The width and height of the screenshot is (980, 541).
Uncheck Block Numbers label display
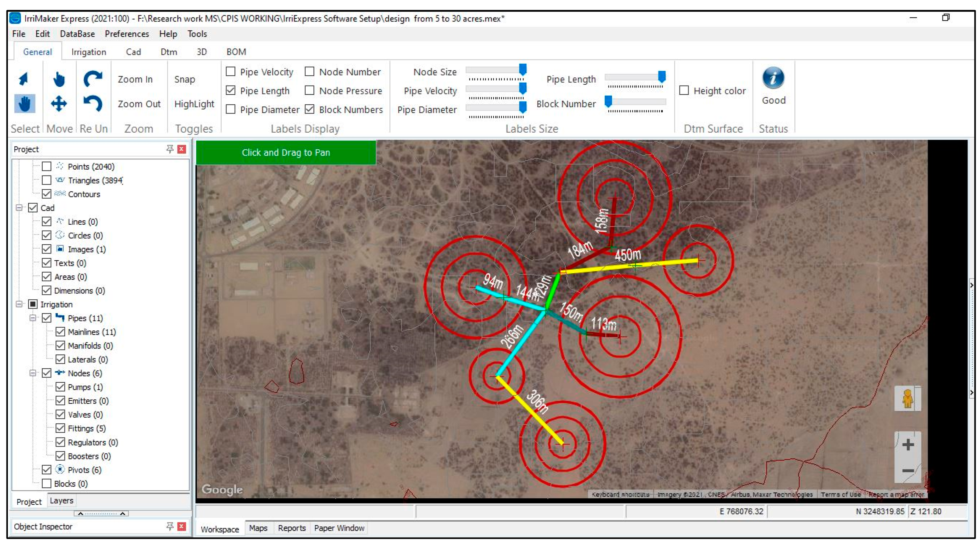click(x=310, y=109)
